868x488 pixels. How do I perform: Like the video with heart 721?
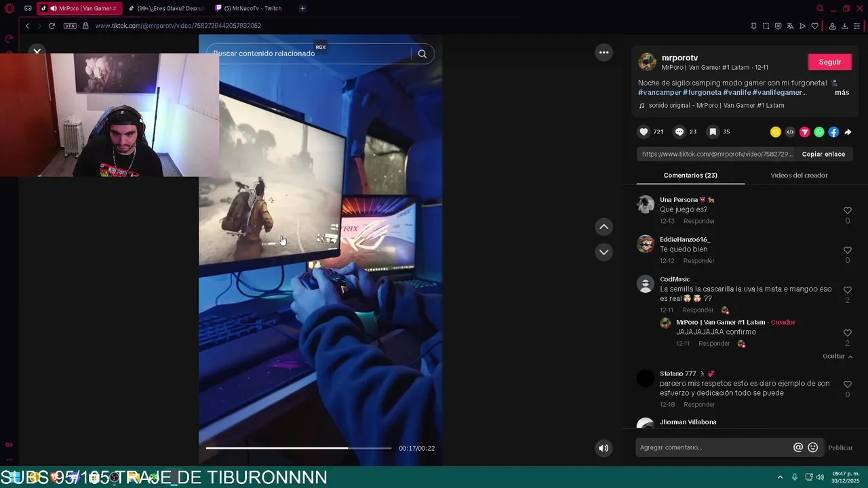coord(644,132)
